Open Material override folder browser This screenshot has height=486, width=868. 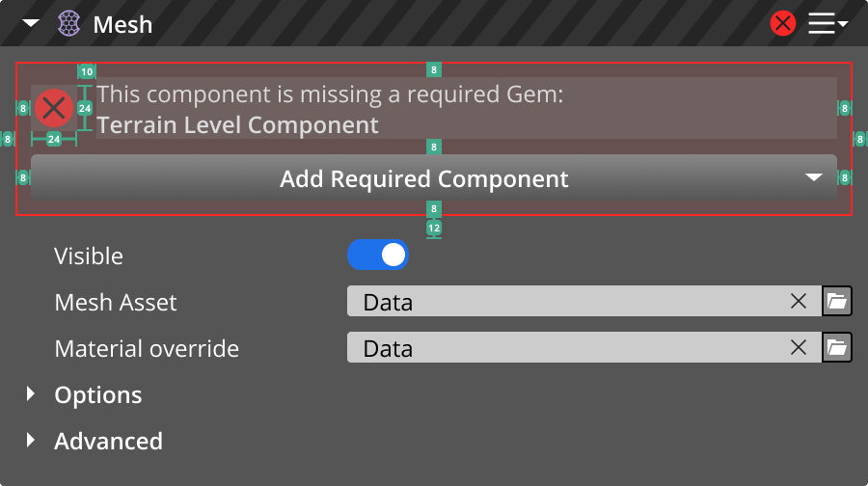point(837,347)
